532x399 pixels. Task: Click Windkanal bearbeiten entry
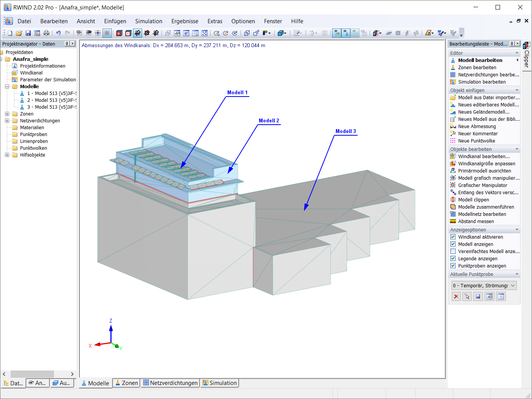tap(484, 156)
